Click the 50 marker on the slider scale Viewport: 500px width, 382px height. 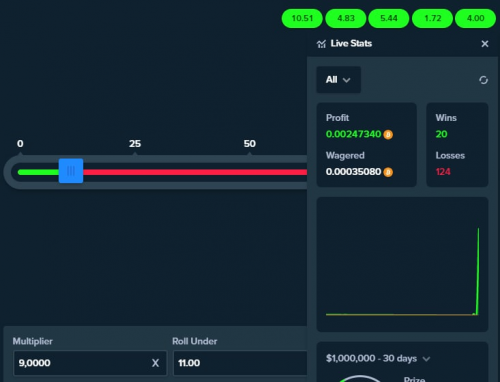point(250,144)
